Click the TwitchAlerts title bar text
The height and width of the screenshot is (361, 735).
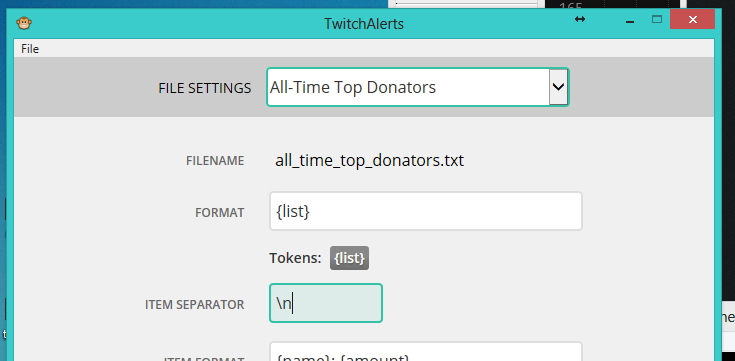[x=364, y=23]
